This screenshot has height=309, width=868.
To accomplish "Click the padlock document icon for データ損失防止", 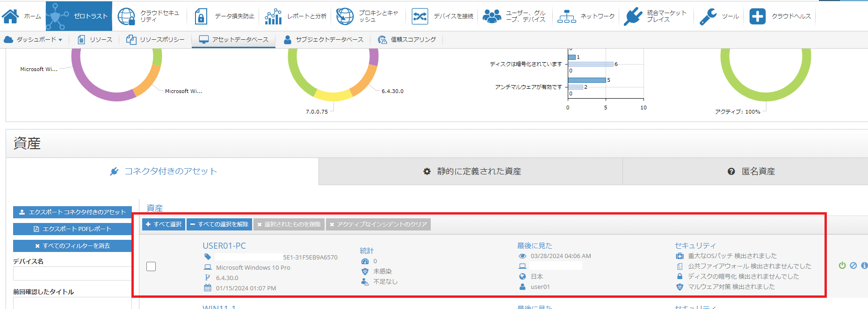I will (x=201, y=16).
